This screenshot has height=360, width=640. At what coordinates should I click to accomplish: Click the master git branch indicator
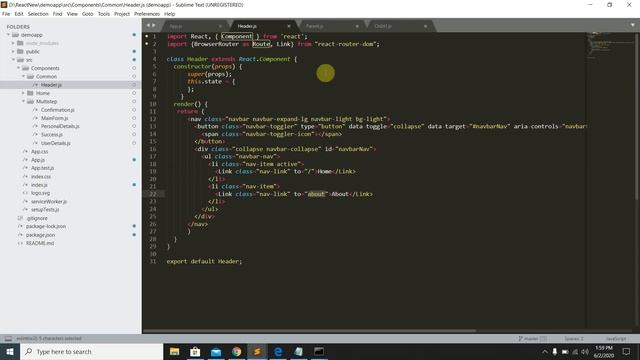(x=531, y=338)
